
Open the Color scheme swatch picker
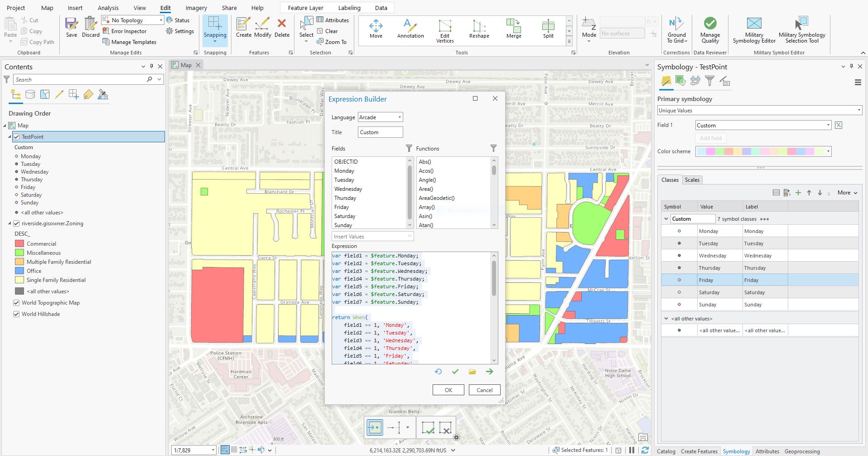tap(763, 151)
